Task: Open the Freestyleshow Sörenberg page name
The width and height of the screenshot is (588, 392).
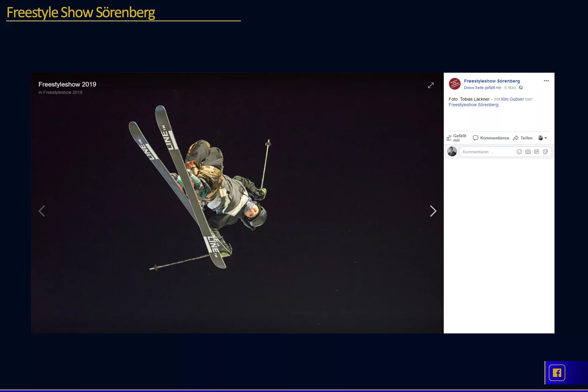Action: point(492,81)
